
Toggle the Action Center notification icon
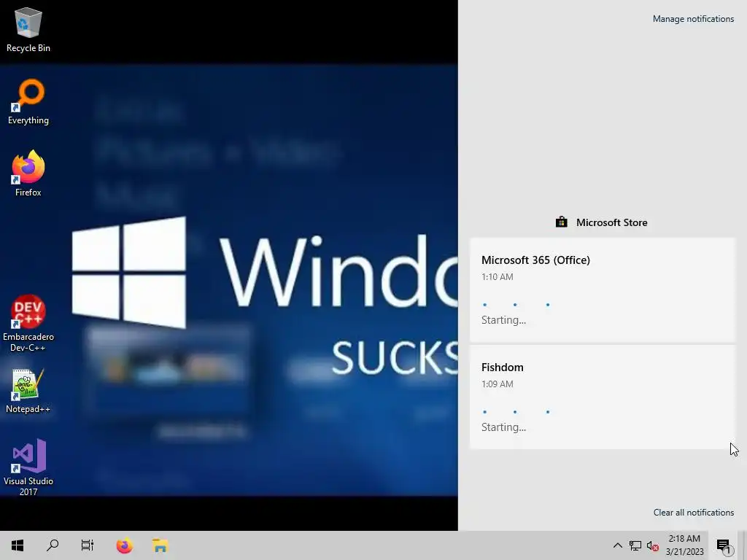724,546
